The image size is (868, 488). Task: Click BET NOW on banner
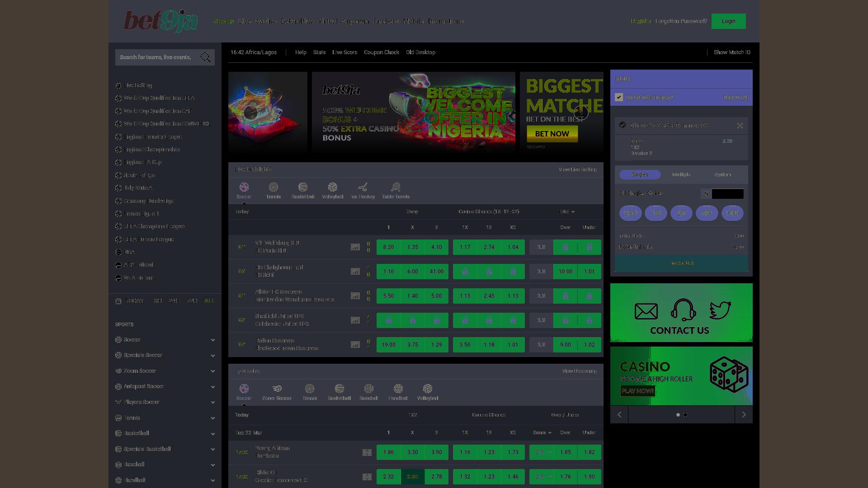[x=552, y=134]
